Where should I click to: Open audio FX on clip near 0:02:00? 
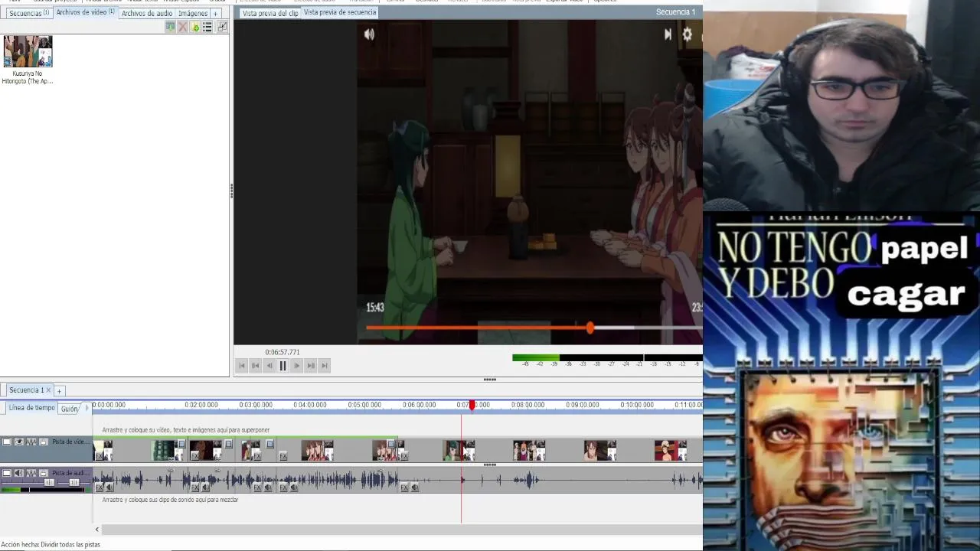[x=194, y=487]
